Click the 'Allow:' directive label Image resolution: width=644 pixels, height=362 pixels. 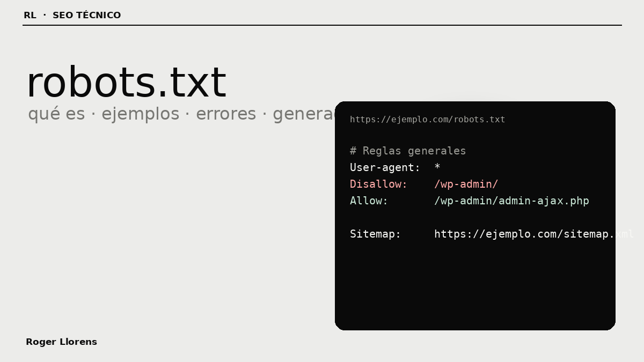[x=369, y=201]
